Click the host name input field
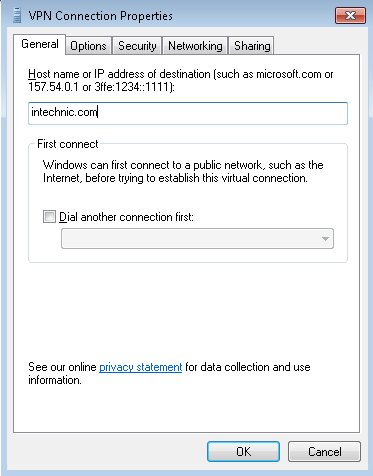 click(188, 113)
